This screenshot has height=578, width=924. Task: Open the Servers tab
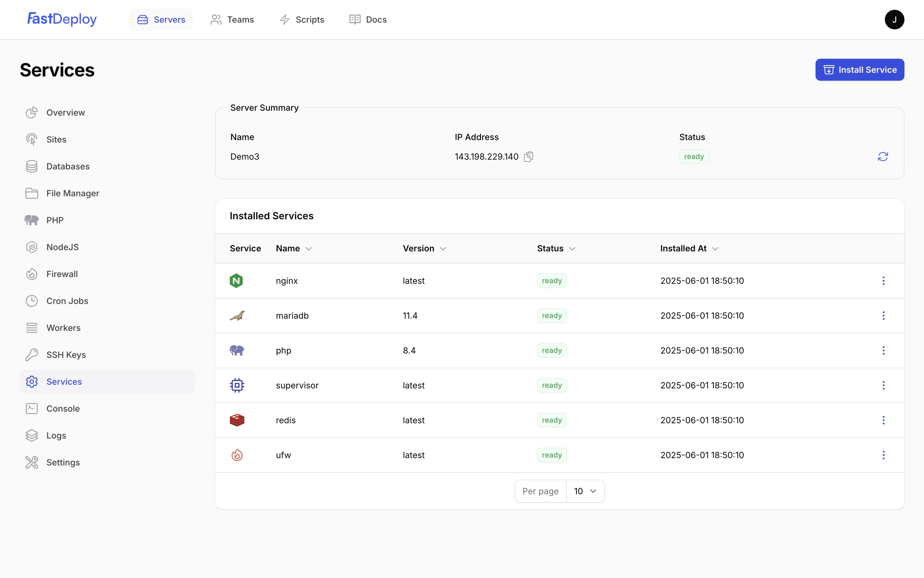point(161,20)
